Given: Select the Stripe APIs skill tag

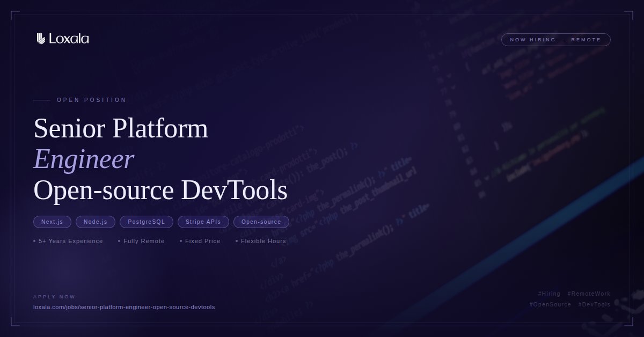Looking at the screenshot, I should tap(203, 222).
